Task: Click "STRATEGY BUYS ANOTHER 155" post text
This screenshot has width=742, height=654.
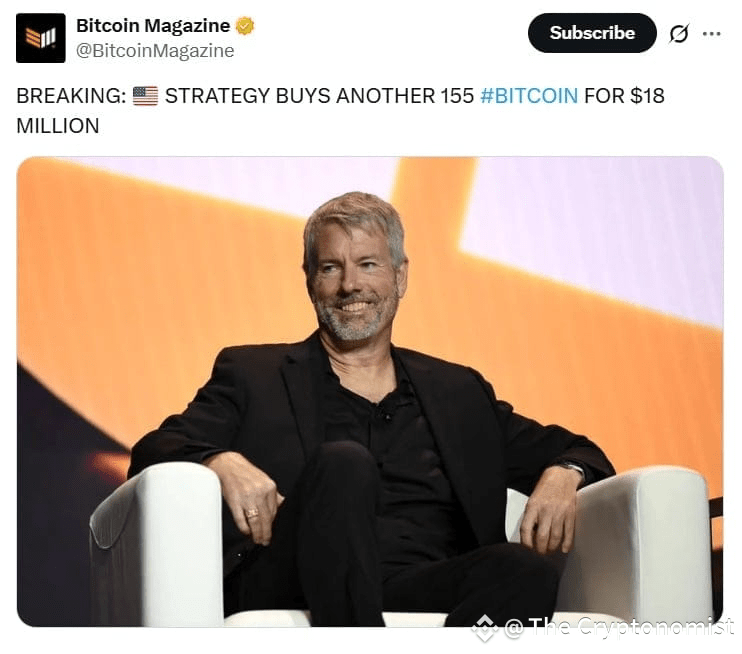Action: click(x=319, y=96)
